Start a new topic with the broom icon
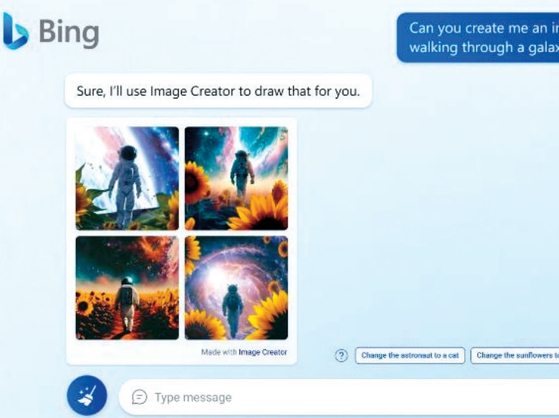Screen dimensions: 559x418 tap(87, 395)
